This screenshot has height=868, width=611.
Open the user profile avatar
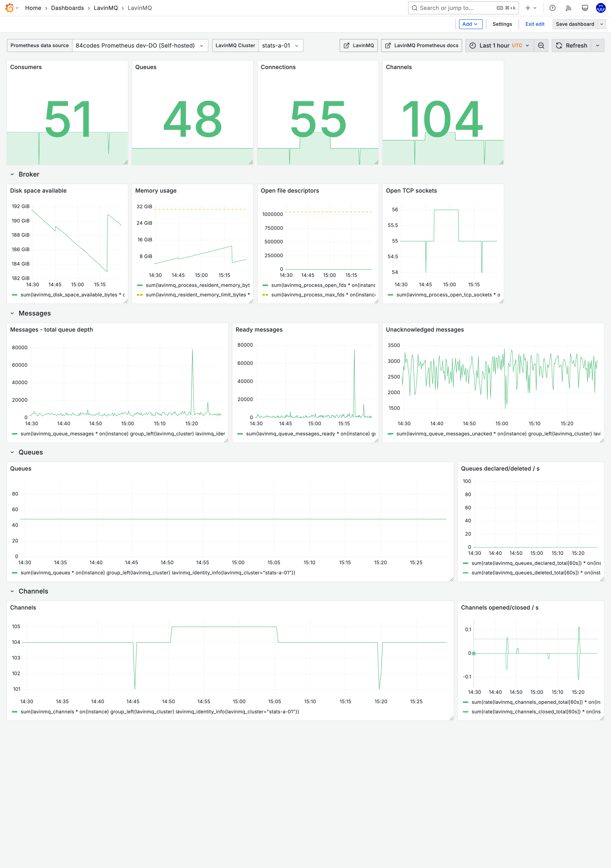click(600, 8)
